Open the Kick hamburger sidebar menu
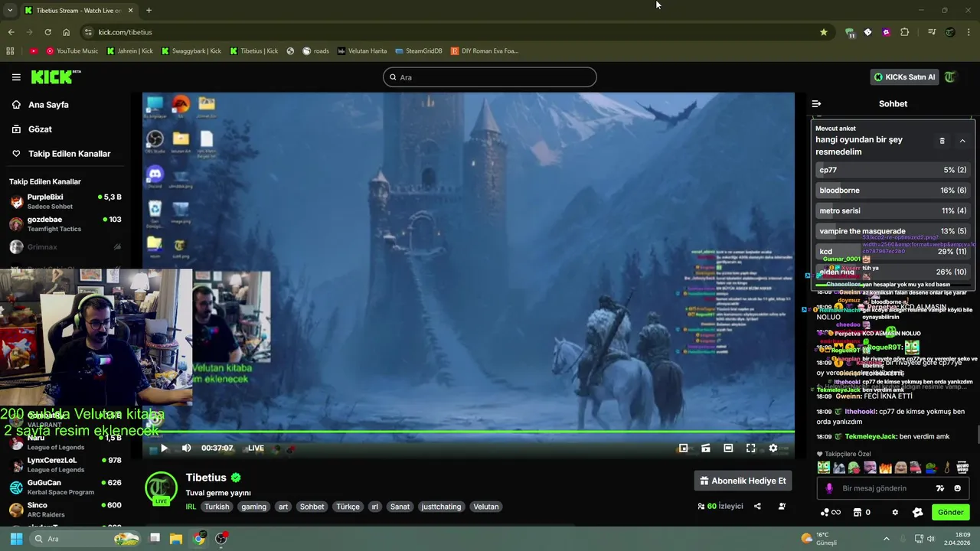 pyautogui.click(x=16, y=77)
